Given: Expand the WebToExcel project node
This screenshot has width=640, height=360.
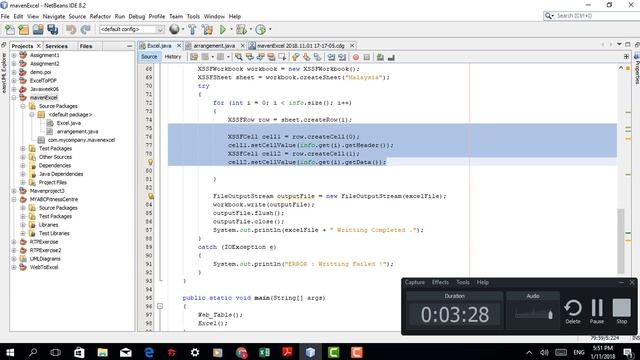Looking at the screenshot, I should [14, 267].
